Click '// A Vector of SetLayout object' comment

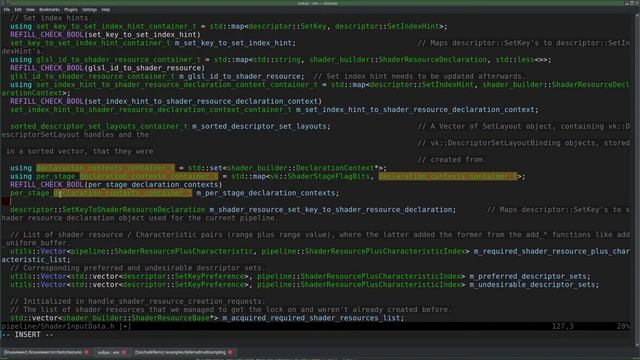[x=524, y=126]
